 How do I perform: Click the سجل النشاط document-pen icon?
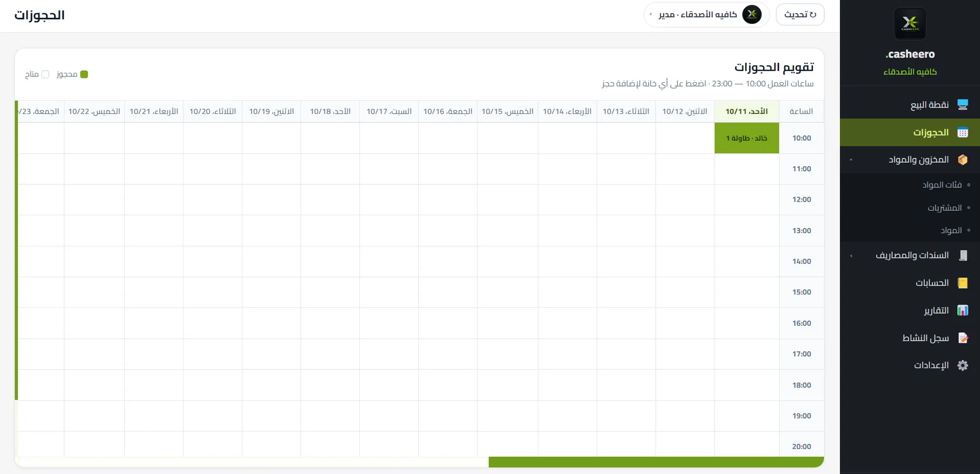[963, 338]
